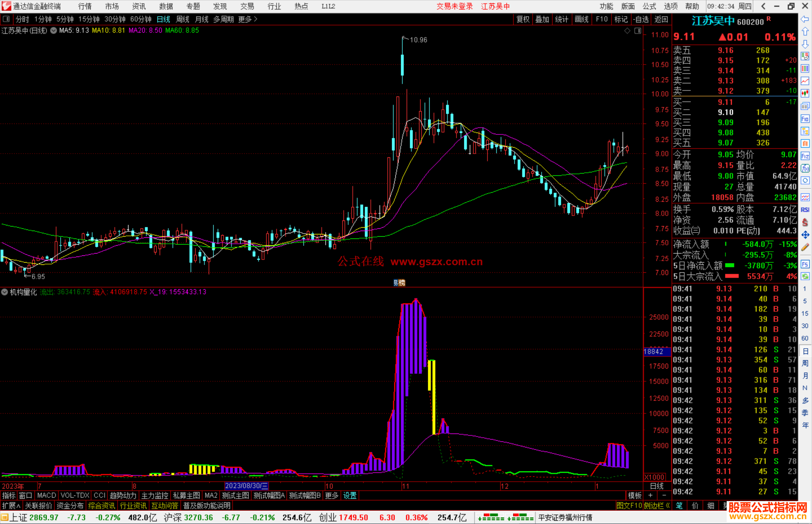Open the 行情 menu
This screenshot has height=524, width=812.
coord(85,6)
